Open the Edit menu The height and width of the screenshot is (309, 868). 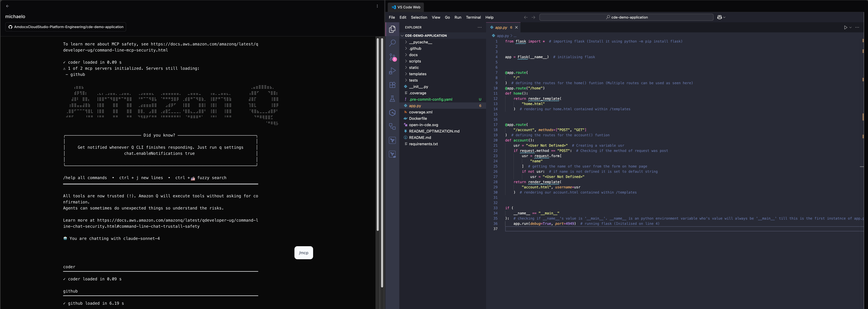[403, 17]
